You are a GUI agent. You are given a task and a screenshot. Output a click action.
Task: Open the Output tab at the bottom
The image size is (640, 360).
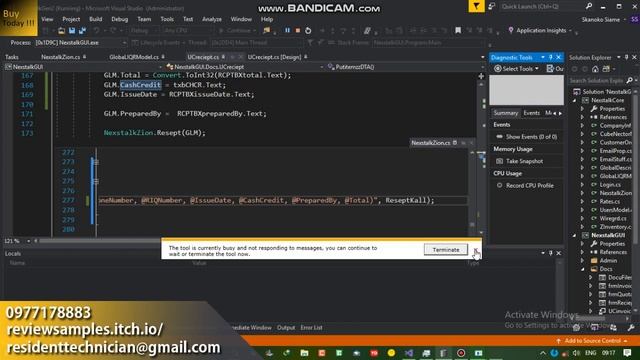click(286, 328)
